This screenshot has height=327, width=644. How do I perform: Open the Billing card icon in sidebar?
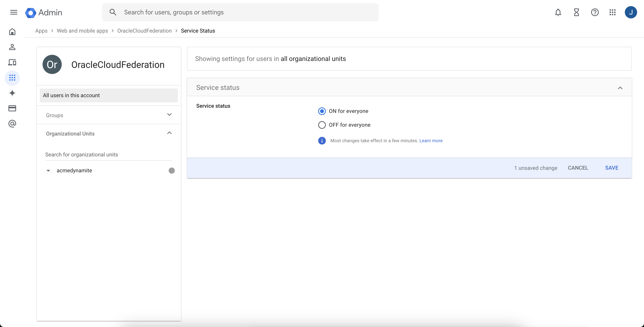point(12,108)
